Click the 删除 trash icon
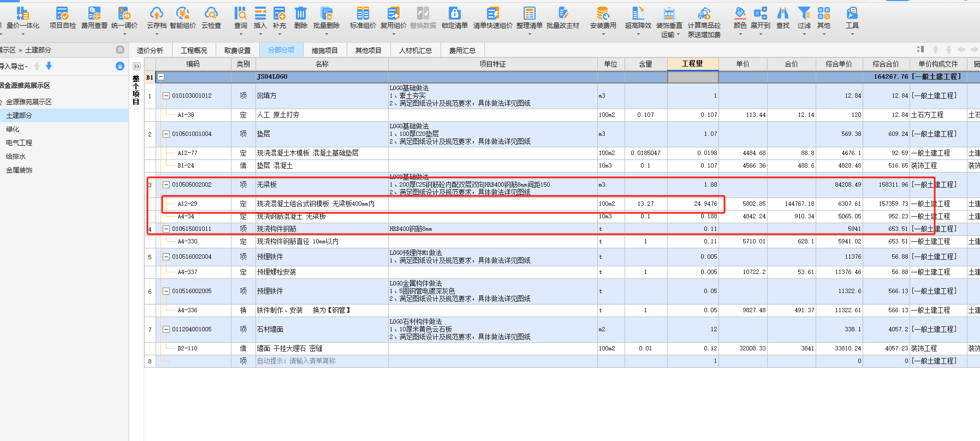 coord(300,14)
